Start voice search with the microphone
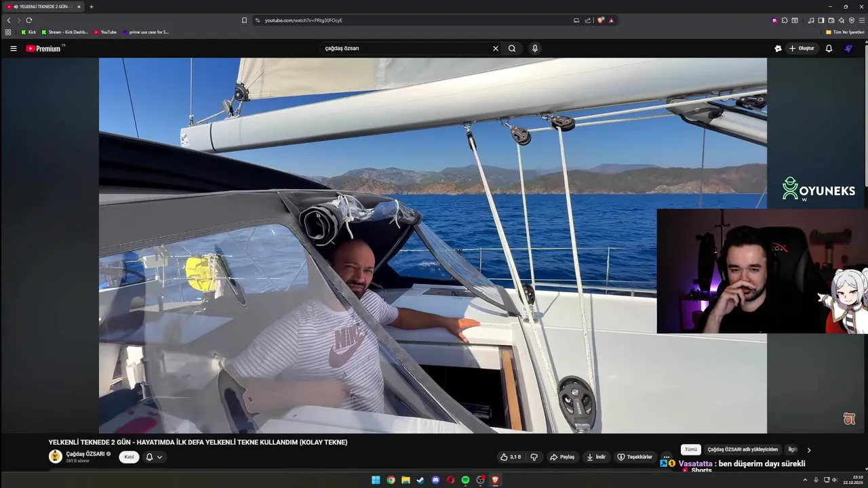 tap(535, 48)
